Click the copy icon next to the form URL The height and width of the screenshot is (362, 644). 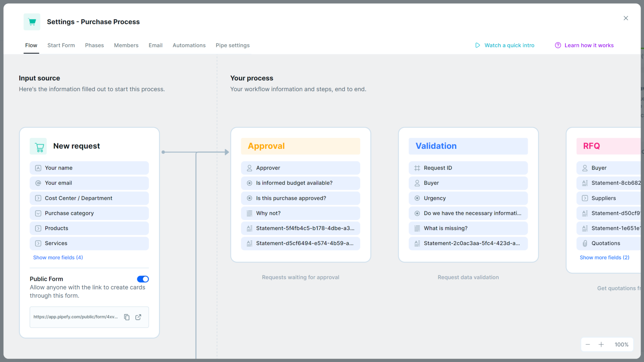(127, 317)
